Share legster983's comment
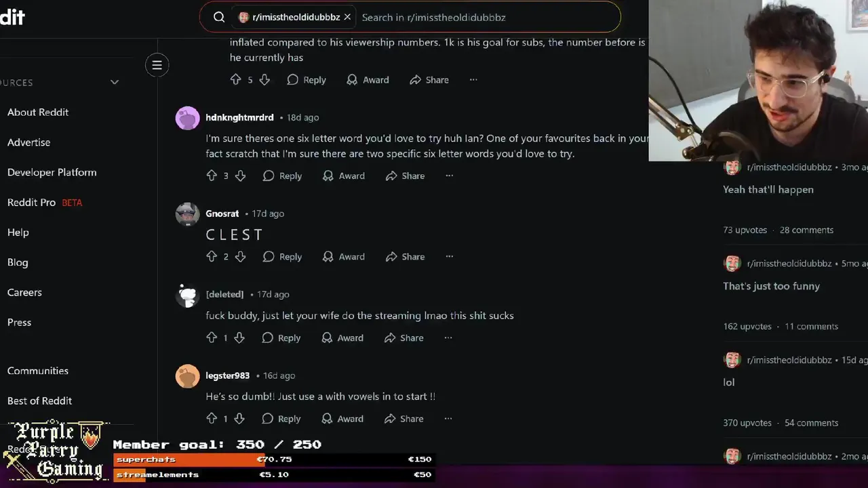868x488 pixels. (x=403, y=419)
